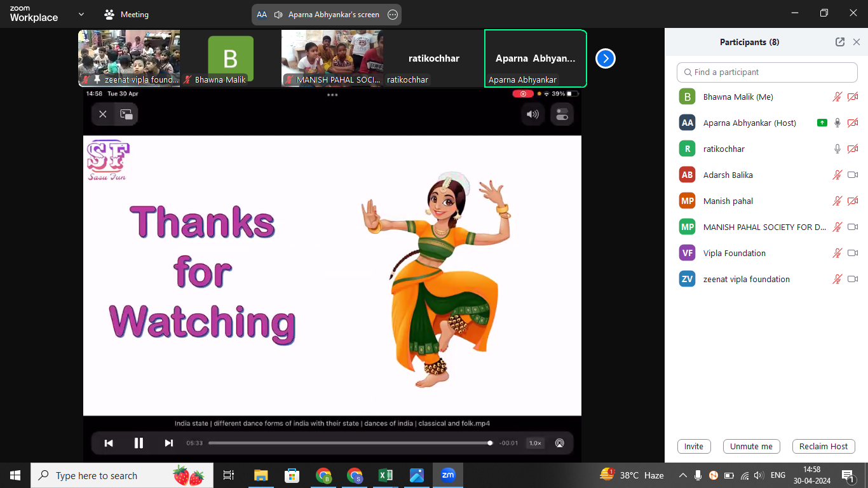The height and width of the screenshot is (488, 868).
Task: Click the Unmute me button
Action: click(x=751, y=446)
